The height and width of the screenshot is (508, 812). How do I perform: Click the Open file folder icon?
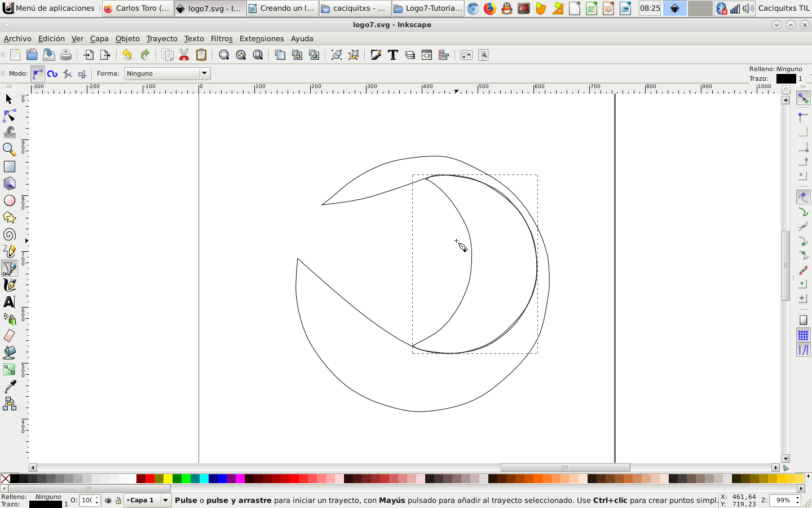tap(32, 55)
